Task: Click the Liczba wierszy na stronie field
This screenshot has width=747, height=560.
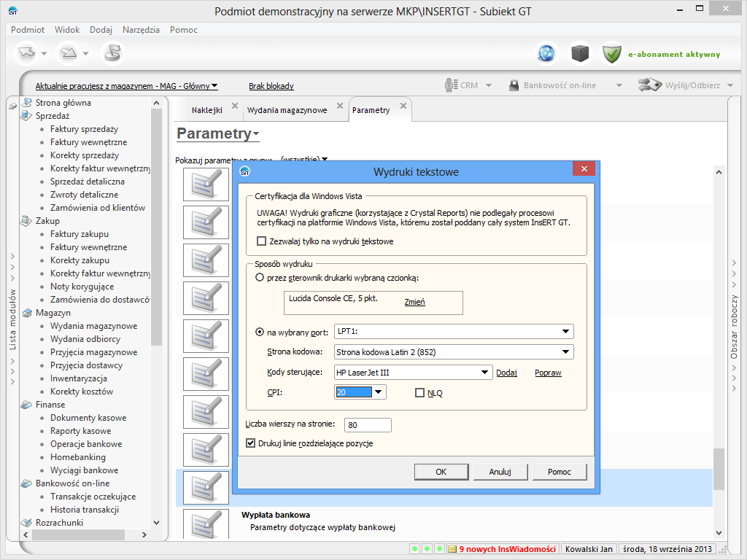Action: click(x=368, y=425)
